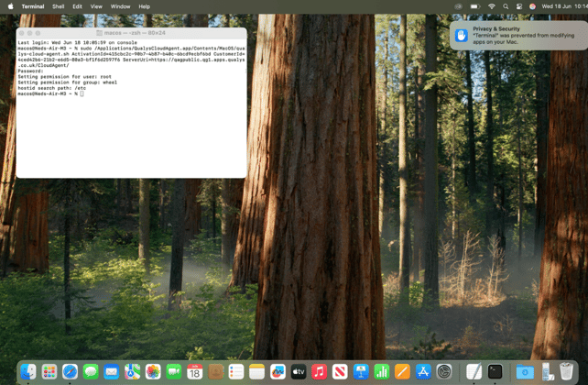Open the Terminal application menu
This screenshot has width=588, height=385.
[33, 6]
